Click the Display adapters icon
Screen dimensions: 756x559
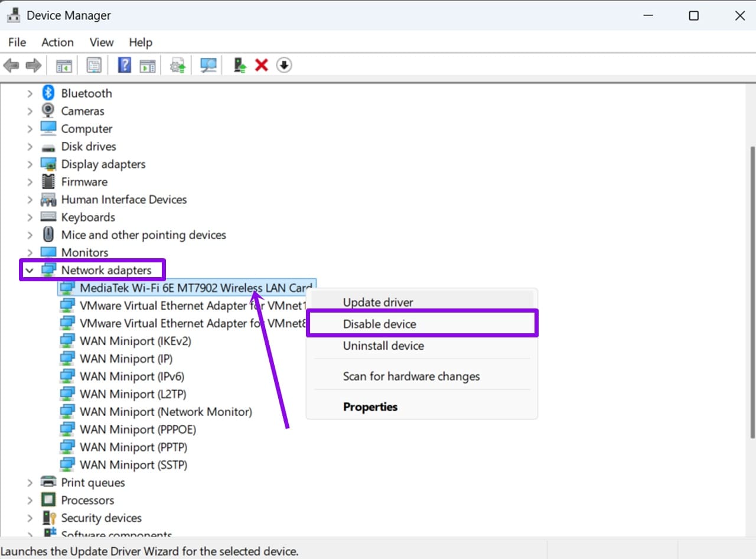pos(48,164)
